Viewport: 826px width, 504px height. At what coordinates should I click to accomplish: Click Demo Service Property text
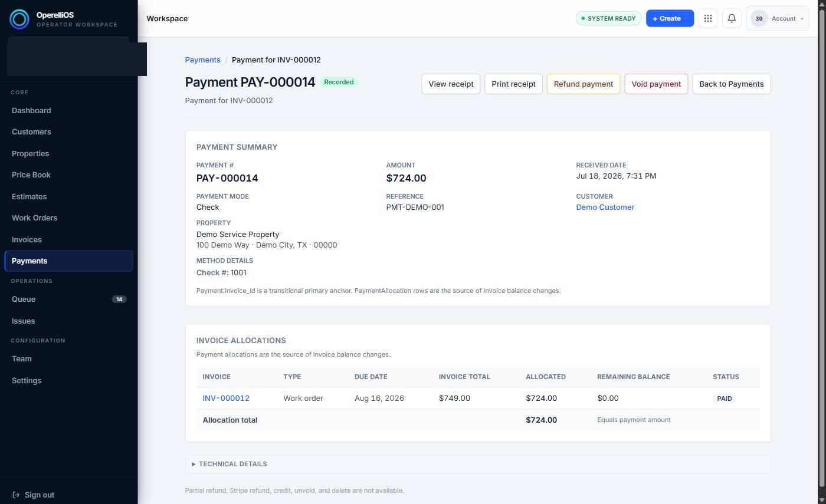[x=238, y=235]
